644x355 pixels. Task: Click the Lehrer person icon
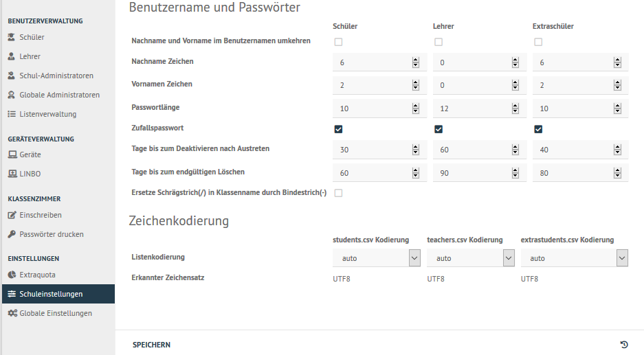pos(12,56)
